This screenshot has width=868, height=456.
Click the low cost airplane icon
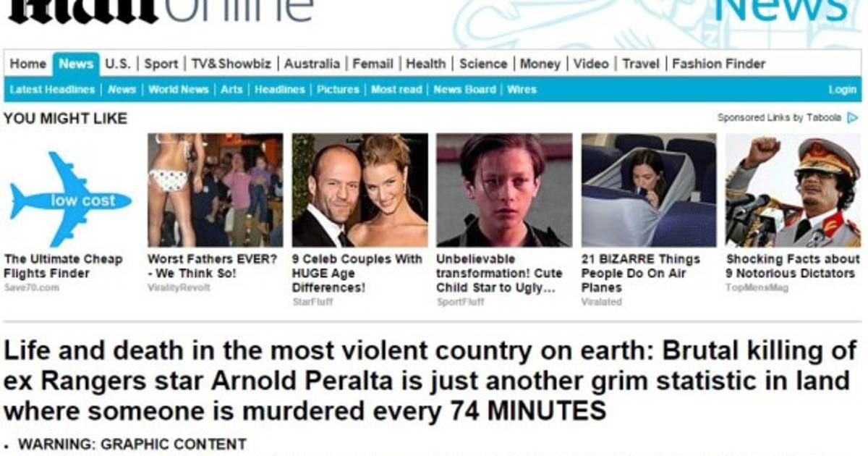(70, 199)
